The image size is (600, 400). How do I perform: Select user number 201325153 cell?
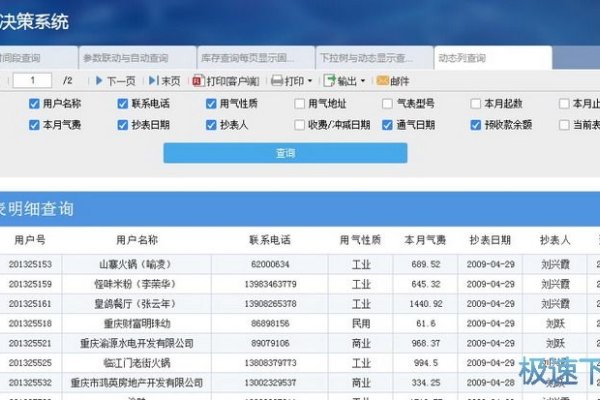[30, 264]
